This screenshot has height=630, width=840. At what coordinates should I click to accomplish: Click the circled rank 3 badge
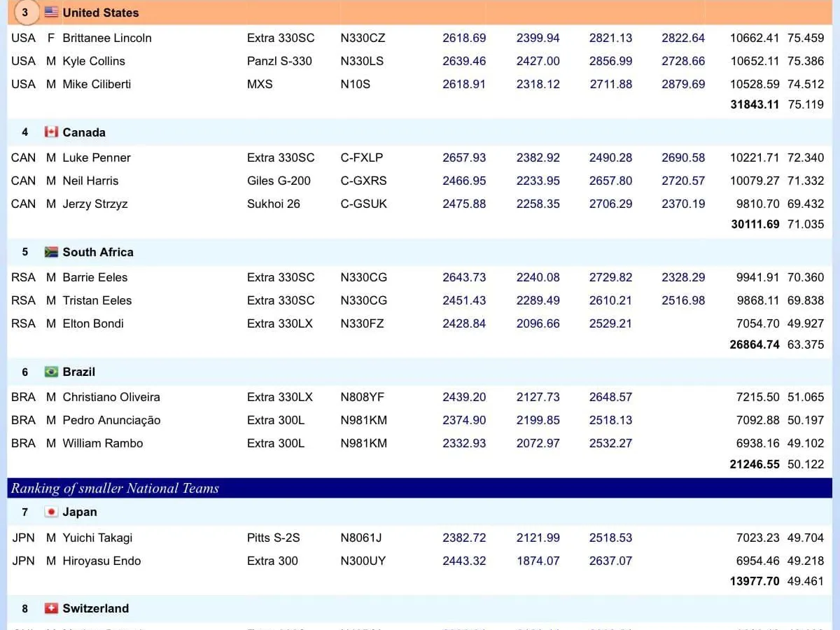[25, 13]
